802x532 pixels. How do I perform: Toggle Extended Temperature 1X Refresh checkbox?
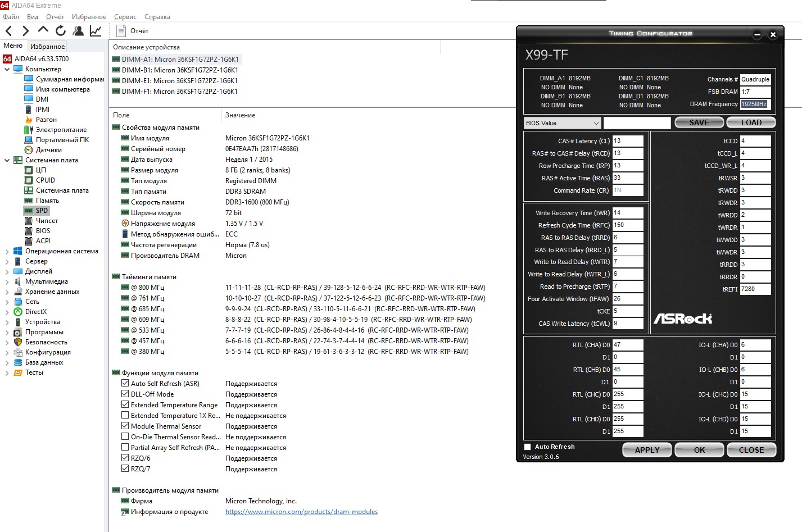point(125,416)
